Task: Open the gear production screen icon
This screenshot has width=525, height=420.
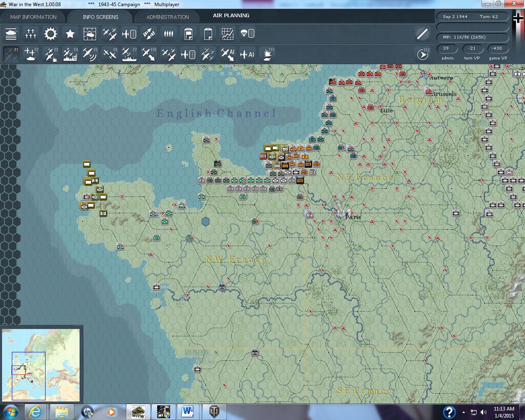Action: 50,34
